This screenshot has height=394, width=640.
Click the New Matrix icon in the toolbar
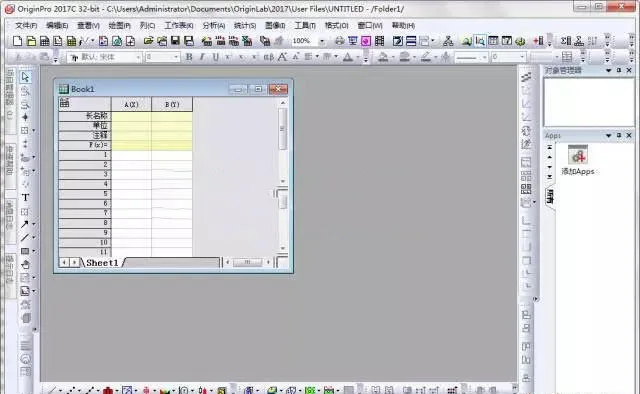point(71,41)
